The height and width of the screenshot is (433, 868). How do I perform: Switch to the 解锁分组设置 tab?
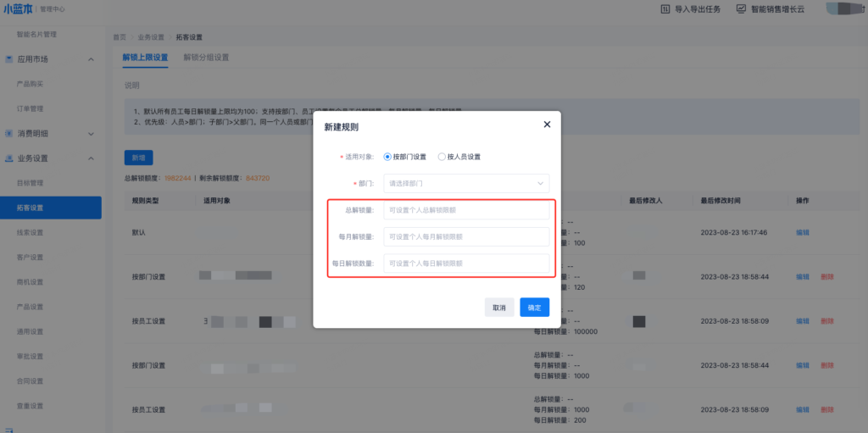206,58
